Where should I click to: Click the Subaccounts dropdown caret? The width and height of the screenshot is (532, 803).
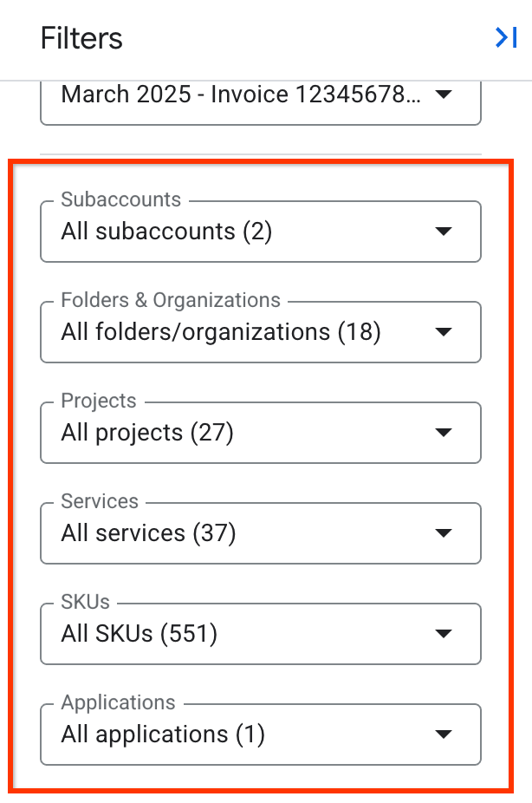443,232
